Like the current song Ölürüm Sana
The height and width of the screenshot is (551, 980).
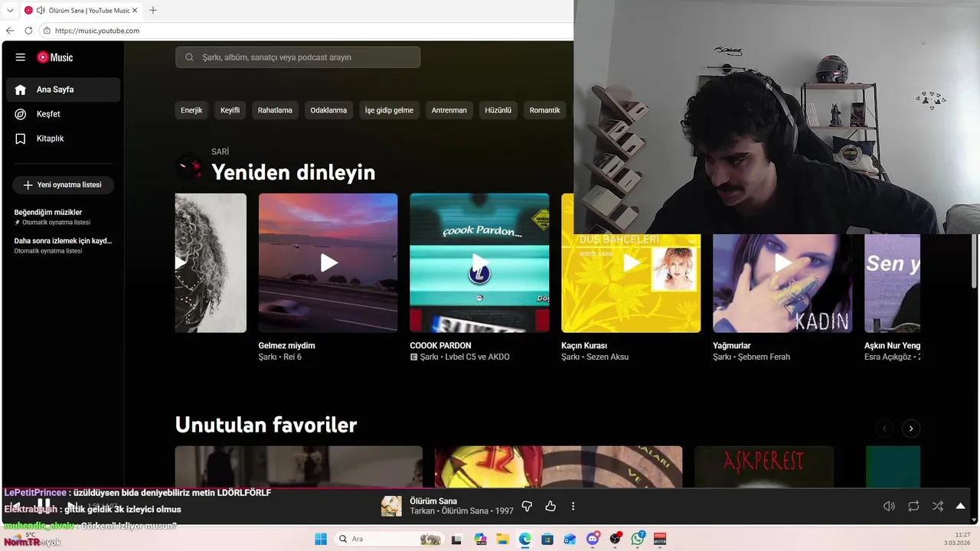[x=550, y=507]
